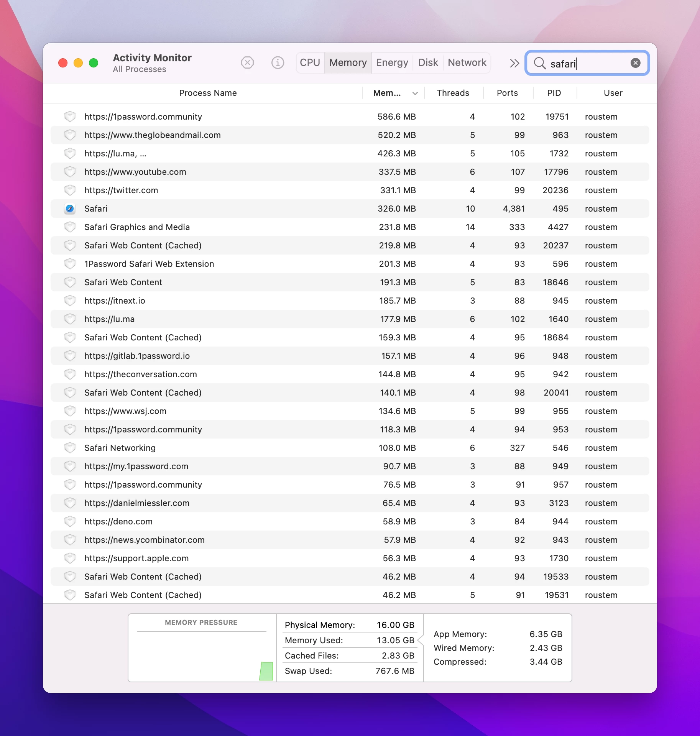Viewport: 700px width, 736px height.
Task: Open the Network tab
Action: click(467, 62)
